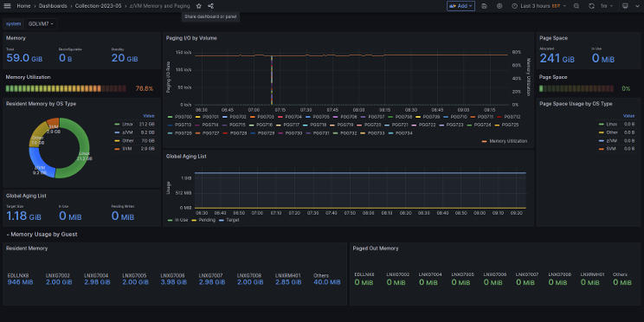Collapse the Memory Usage by Guest row

tap(42, 235)
